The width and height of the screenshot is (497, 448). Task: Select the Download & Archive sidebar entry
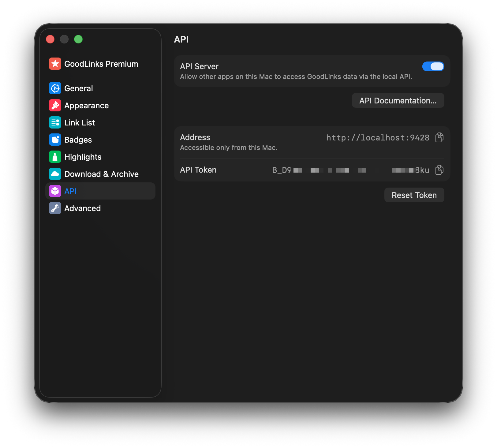pyautogui.click(x=101, y=174)
